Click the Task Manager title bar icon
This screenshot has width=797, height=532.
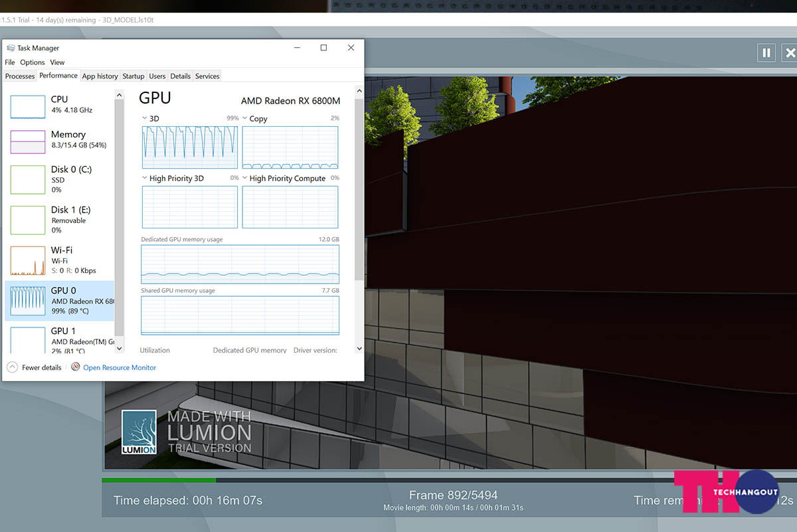point(11,48)
